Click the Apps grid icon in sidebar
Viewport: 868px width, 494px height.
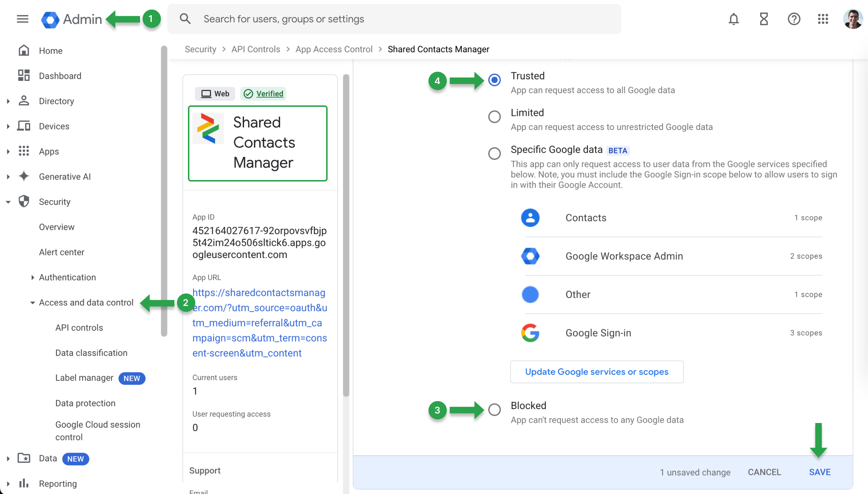click(24, 151)
